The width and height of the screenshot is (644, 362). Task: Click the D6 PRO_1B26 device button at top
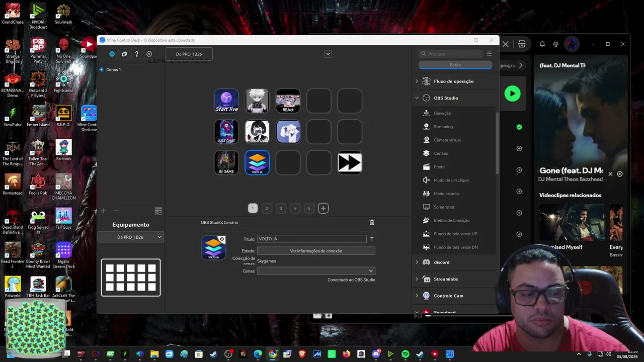point(189,54)
